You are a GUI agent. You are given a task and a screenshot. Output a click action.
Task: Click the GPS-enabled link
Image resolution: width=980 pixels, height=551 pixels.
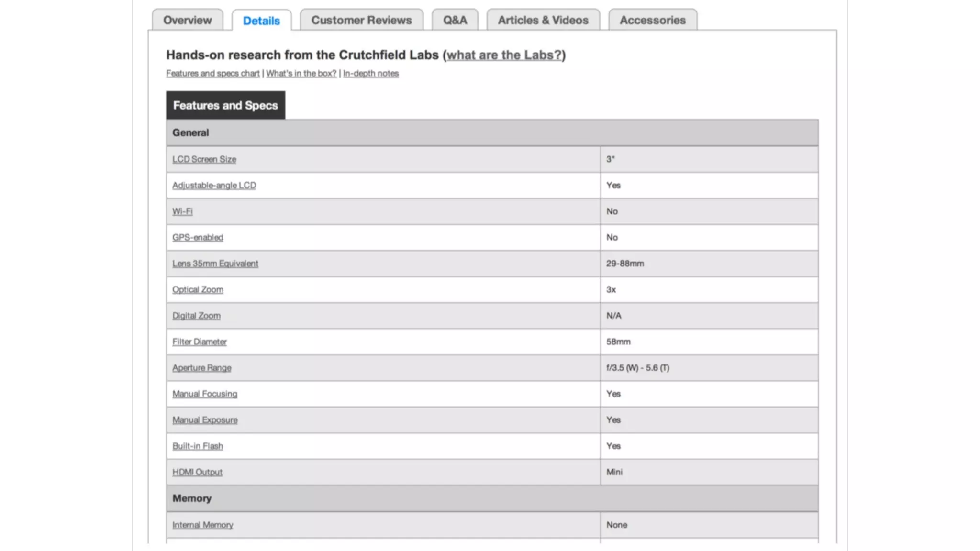click(x=198, y=237)
